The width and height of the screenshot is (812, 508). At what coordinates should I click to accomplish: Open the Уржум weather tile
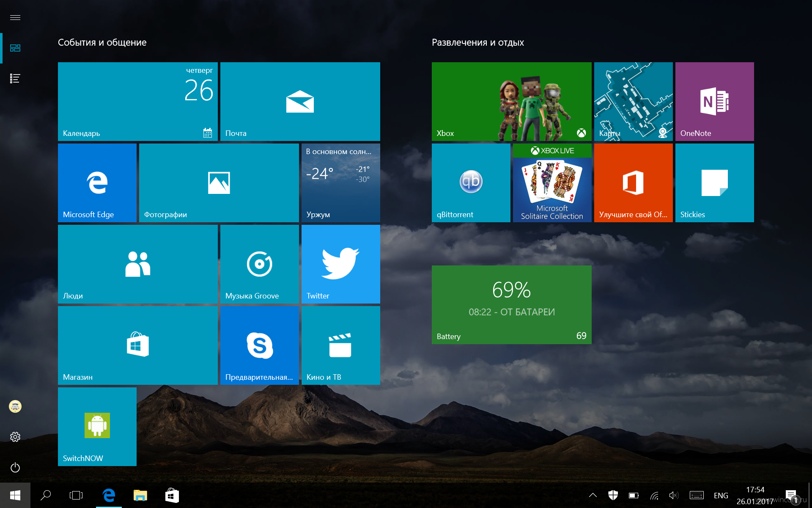point(341,183)
